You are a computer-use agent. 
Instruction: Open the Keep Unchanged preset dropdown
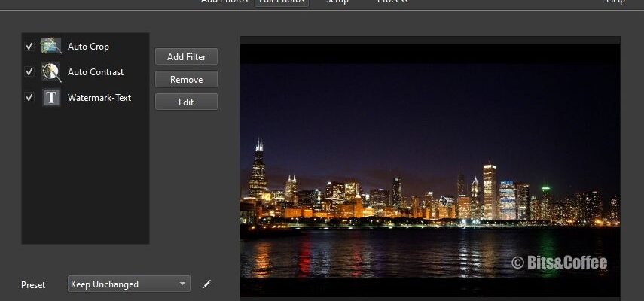(129, 284)
